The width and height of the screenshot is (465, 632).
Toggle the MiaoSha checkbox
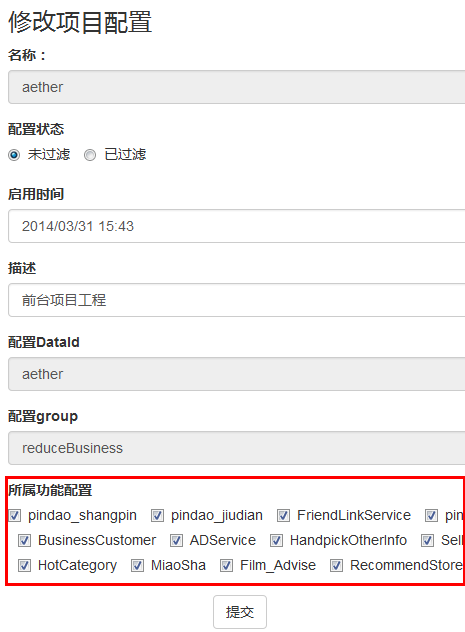(137, 565)
